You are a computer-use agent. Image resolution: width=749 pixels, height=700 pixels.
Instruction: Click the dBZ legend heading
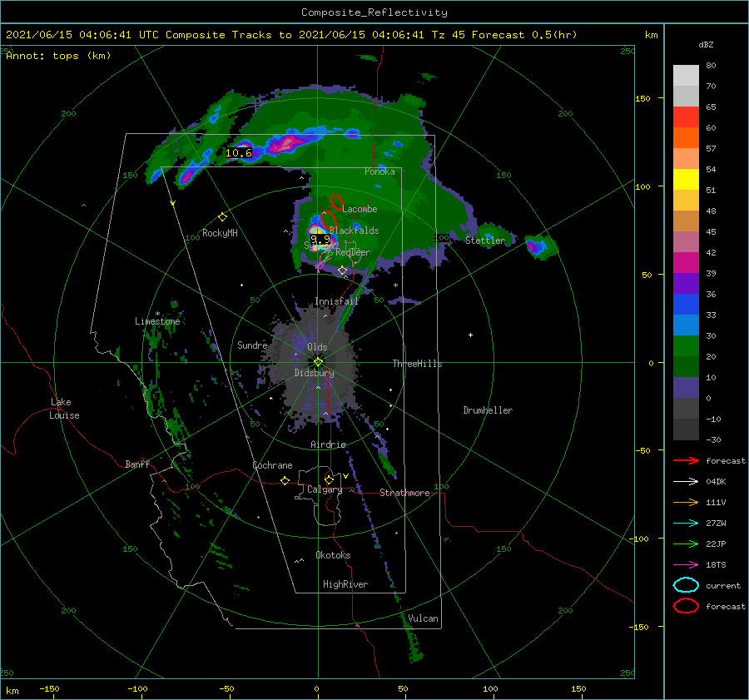(x=706, y=45)
